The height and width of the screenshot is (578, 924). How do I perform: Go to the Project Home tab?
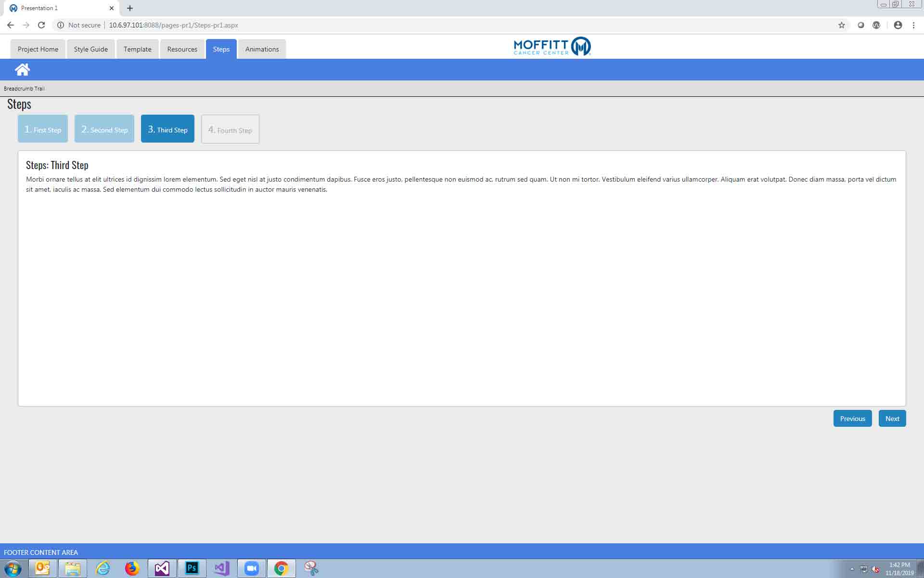38,49
